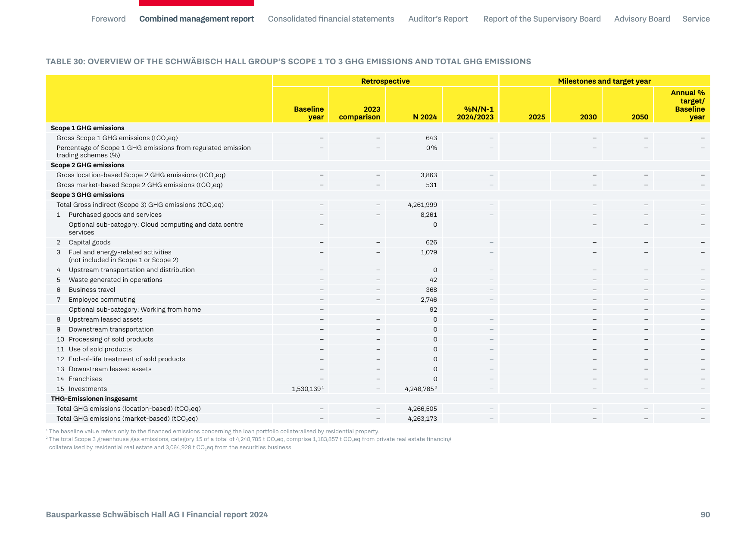Select the Scope 1 GHG emissions heading row

pos(378,128)
